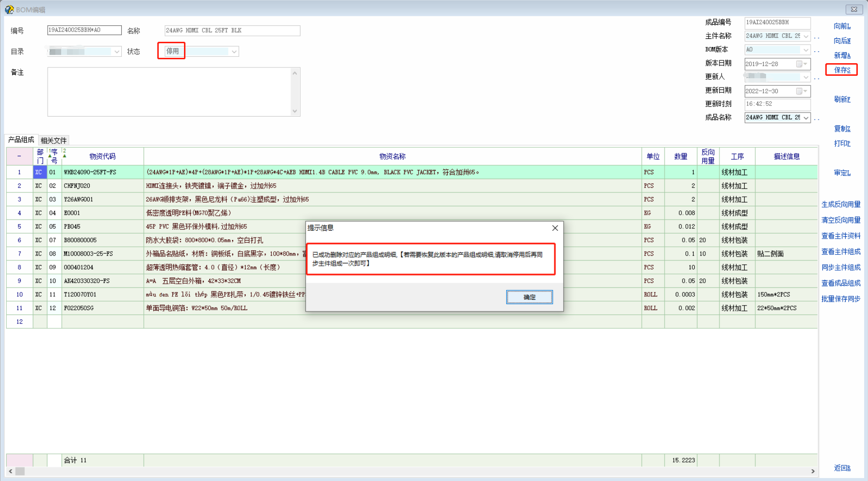
Task: Select row with code CHFNJ020
Action: (x=77, y=186)
